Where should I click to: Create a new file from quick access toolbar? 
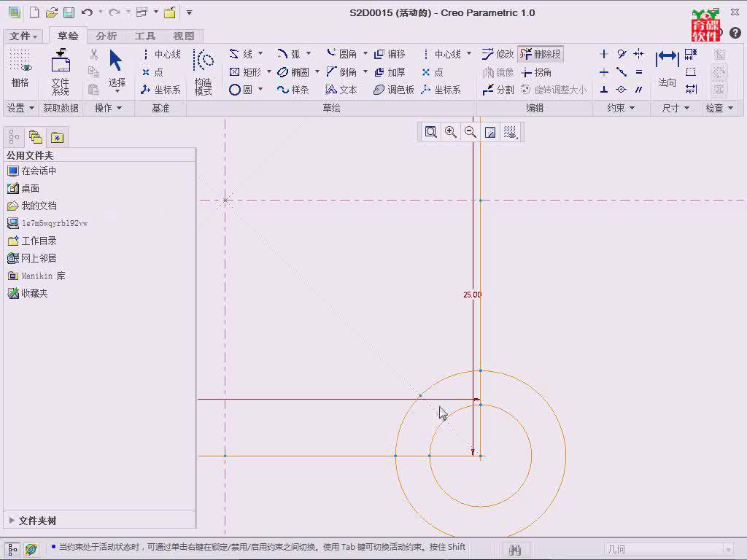[x=34, y=12]
